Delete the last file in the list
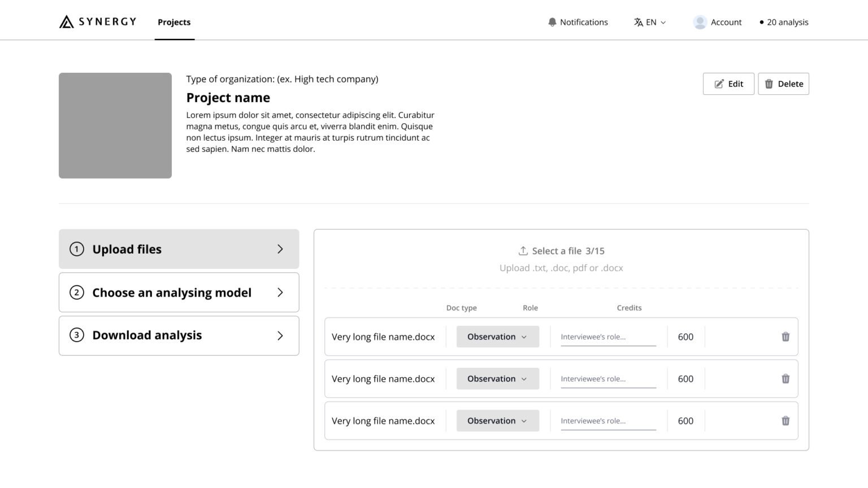 tap(785, 420)
